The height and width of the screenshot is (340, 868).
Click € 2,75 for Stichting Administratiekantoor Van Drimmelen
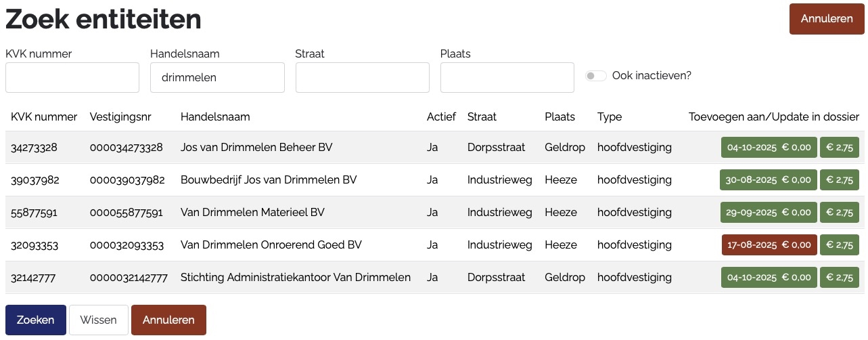coord(840,278)
